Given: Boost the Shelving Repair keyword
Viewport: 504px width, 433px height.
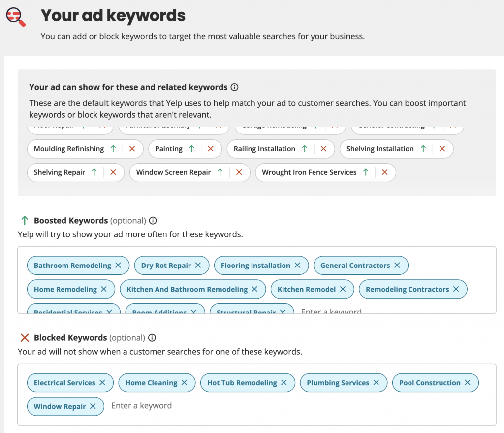Looking at the screenshot, I should coord(94,172).
